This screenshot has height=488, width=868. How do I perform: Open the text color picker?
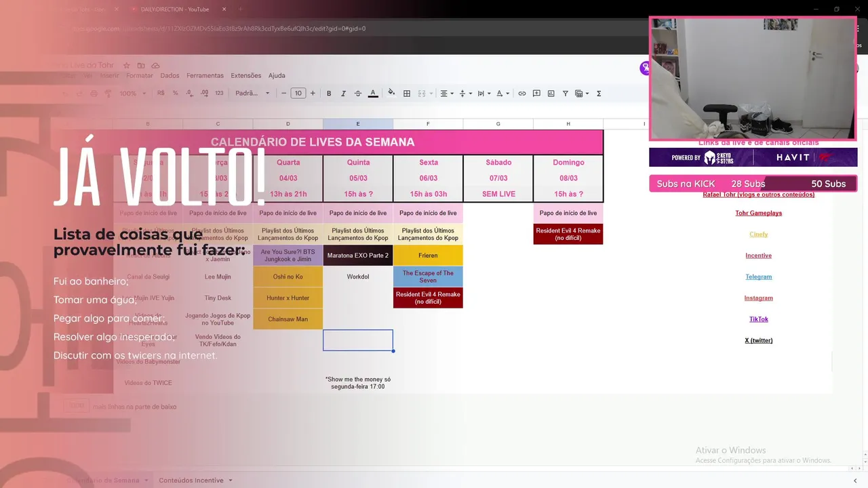point(373,94)
